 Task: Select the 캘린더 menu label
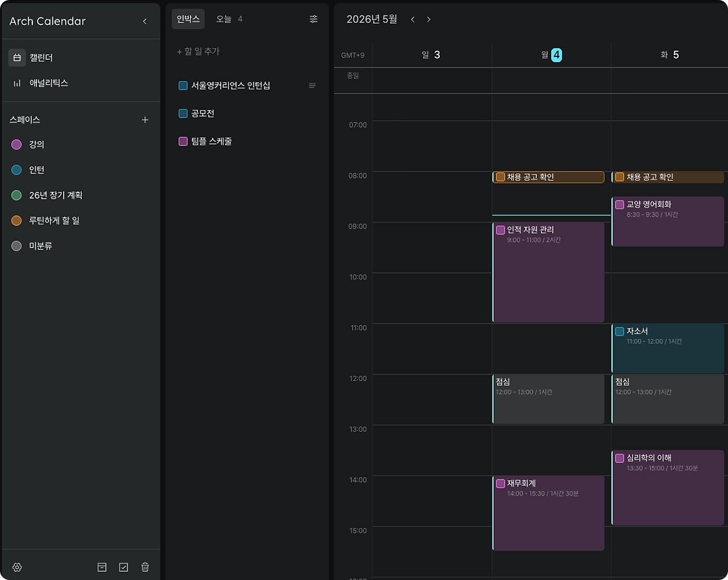coord(42,57)
